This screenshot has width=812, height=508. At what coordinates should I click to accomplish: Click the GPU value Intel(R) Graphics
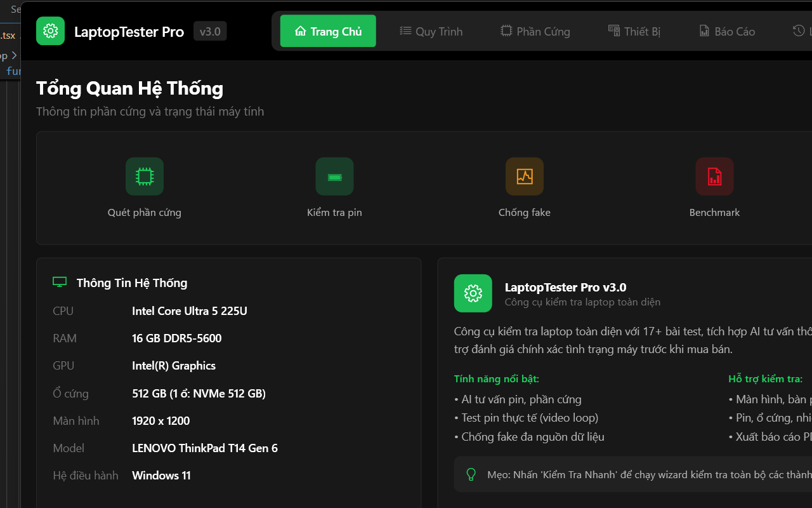click(x=174, y=366)
